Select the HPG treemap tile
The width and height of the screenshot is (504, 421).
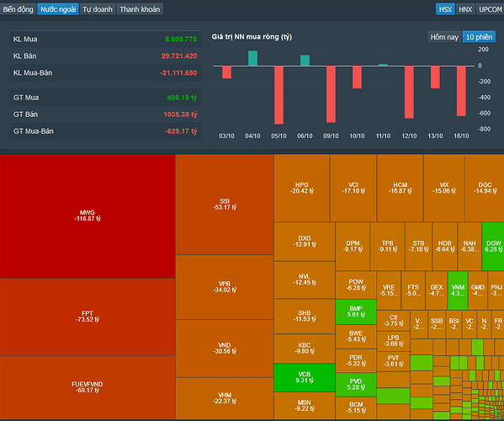(x=301, y=188)
